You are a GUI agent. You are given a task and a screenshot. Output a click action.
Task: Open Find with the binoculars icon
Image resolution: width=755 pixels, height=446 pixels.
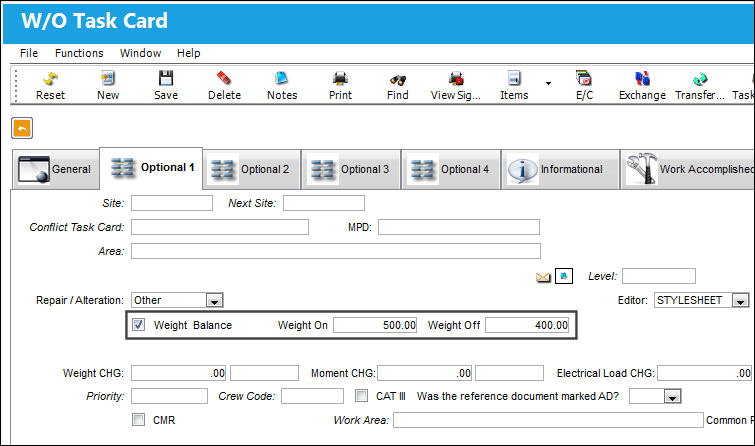click(398, 79)
